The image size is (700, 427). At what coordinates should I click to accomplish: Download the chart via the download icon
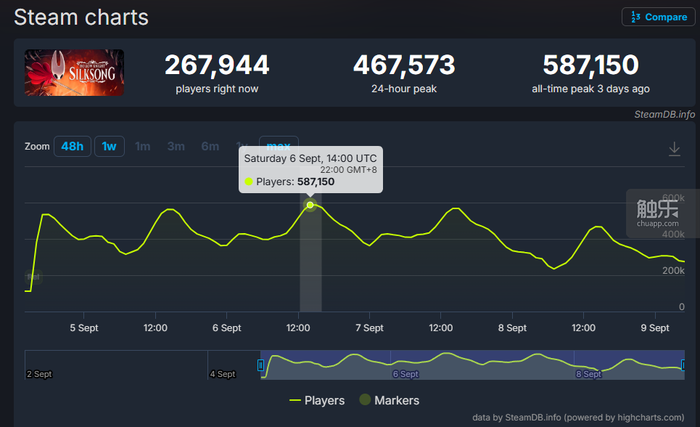tap(674, 148)
